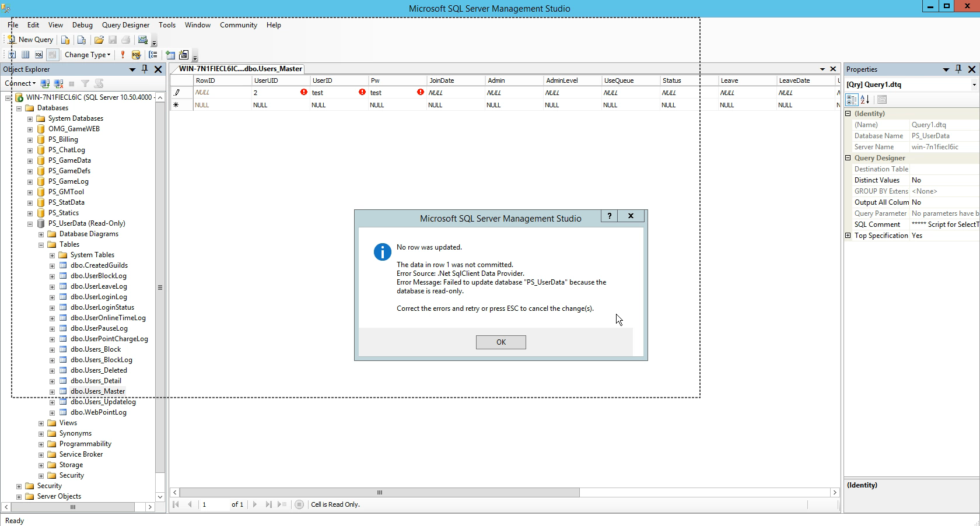Select the dbo.Users_Master document tab
Image resolution: width=980 pixels, height=526 pixels.
pos(240,69)
